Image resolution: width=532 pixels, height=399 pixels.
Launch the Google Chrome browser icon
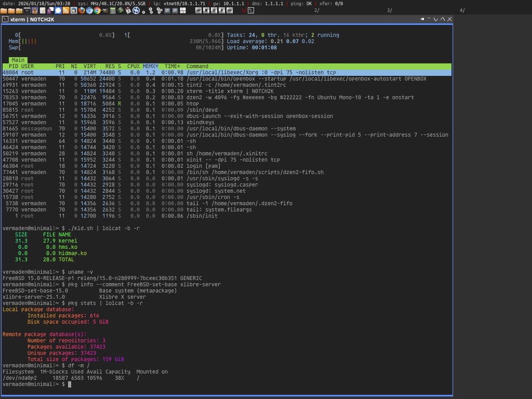tap(97, 10)
